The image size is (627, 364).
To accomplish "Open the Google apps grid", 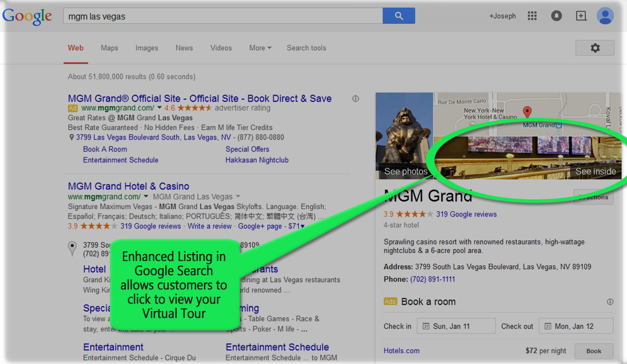I will tap(532, 16).
